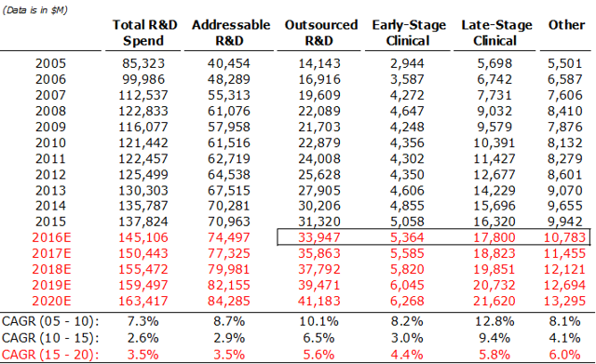596x364 pixels.
Task: Select the 5,364 Early-Stage 2016E cell
Action: tap(407, 237)
